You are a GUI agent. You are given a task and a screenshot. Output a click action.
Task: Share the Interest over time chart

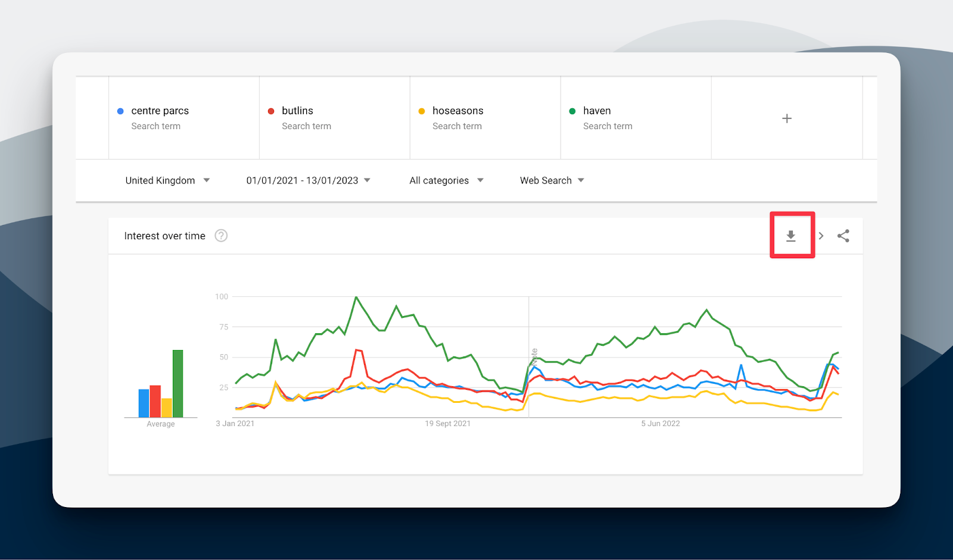pos(843,236)
